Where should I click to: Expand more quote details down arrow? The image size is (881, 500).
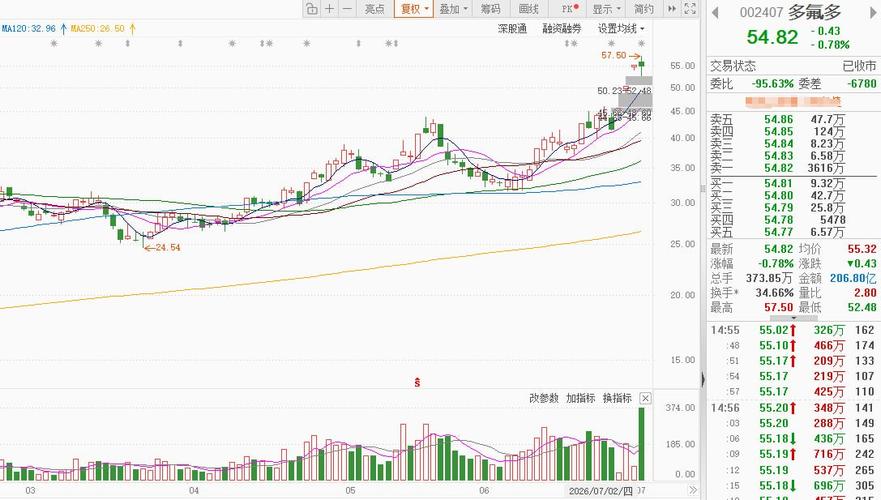pos(793,318)
